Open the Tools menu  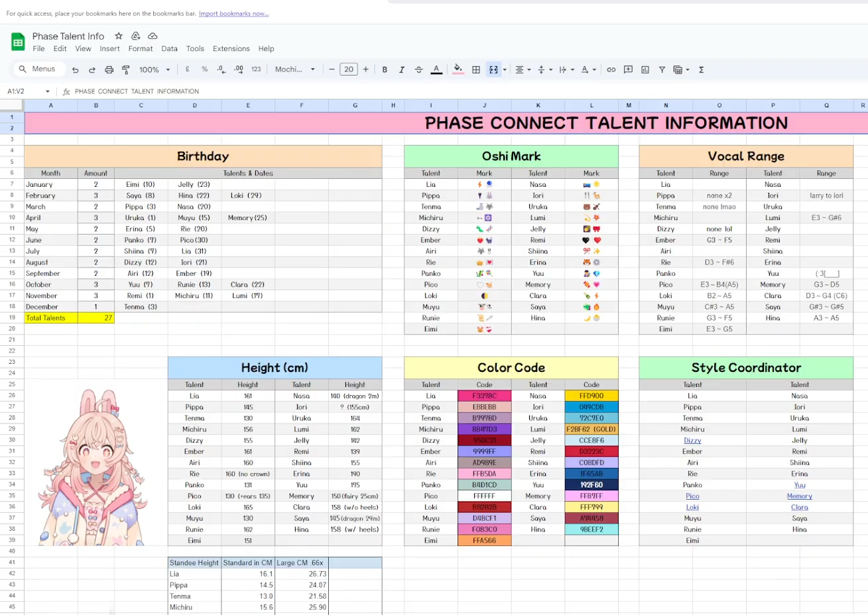(x=195, y=48)
